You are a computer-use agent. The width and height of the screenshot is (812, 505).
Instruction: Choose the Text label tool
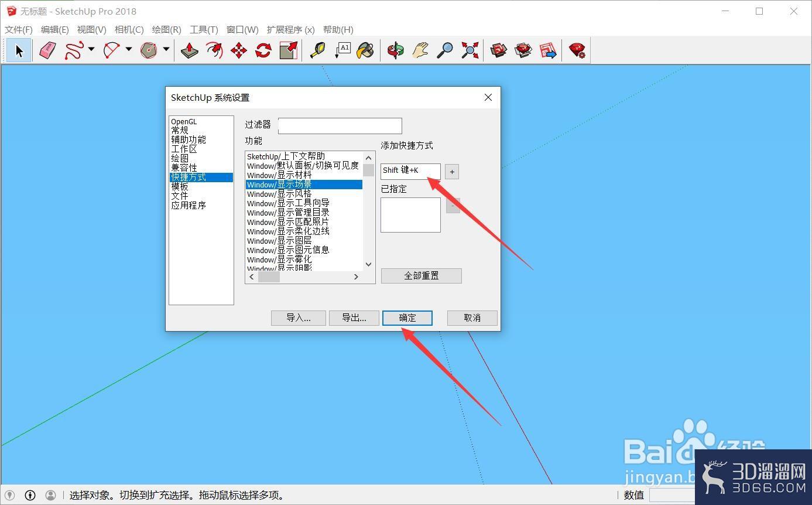tap(342, 50)
